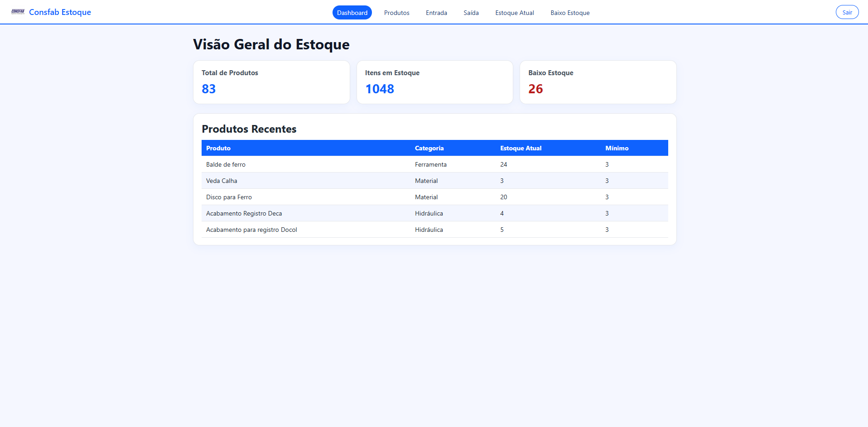Image resolution: width=868 pixels, height=427 pixels.
Task: Click the Estoque Atual table header
Action: pos(521,148)
